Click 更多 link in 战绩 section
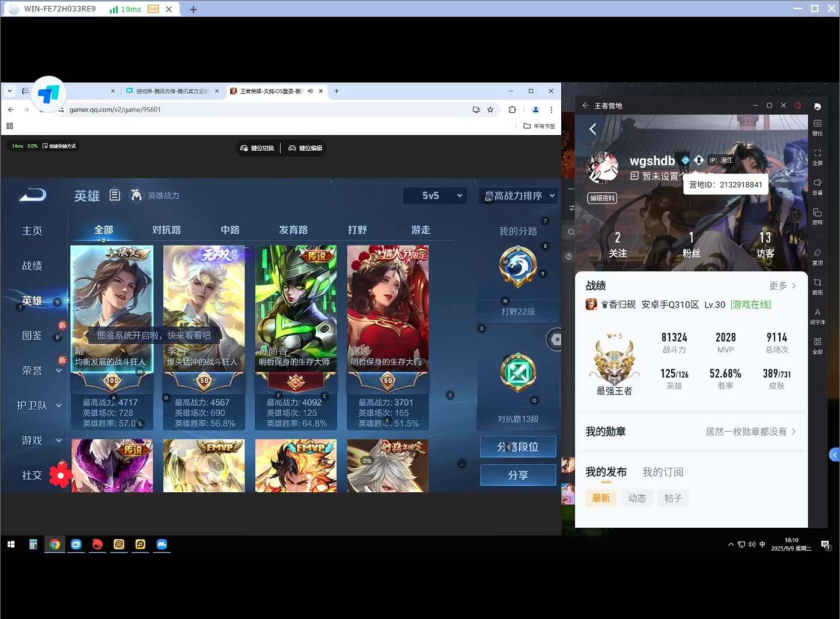 (782, 286)
